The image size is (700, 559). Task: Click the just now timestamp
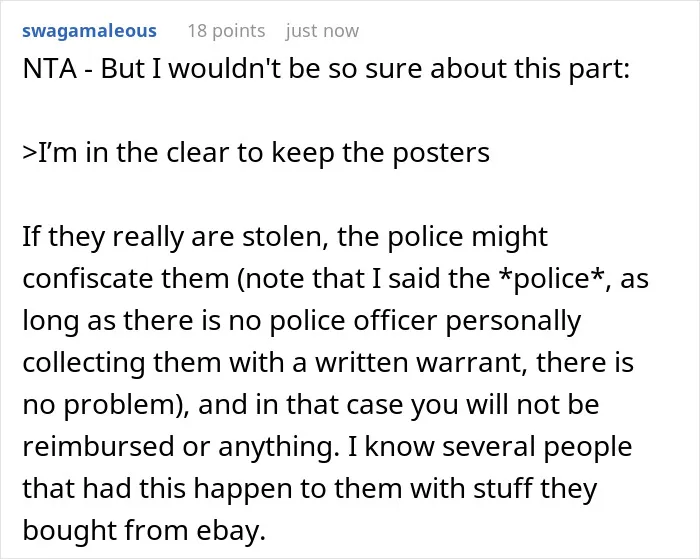322,31
